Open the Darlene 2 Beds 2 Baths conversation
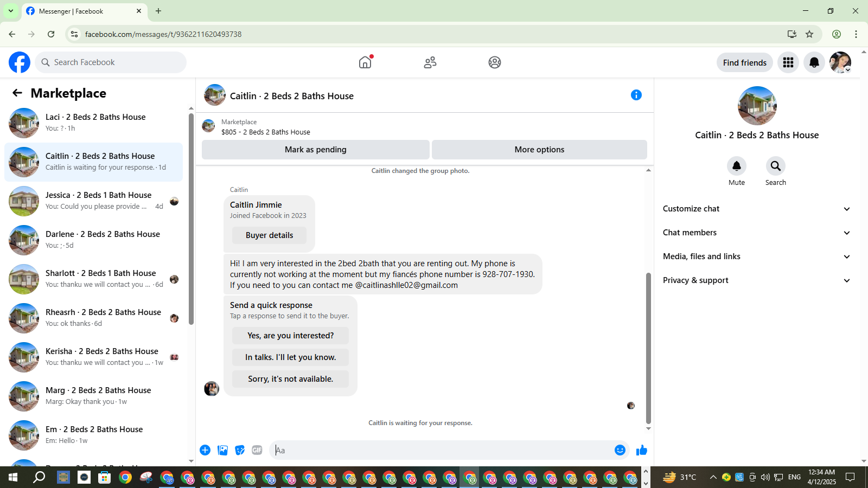This screenshot has height=488, width=868. 93,240
